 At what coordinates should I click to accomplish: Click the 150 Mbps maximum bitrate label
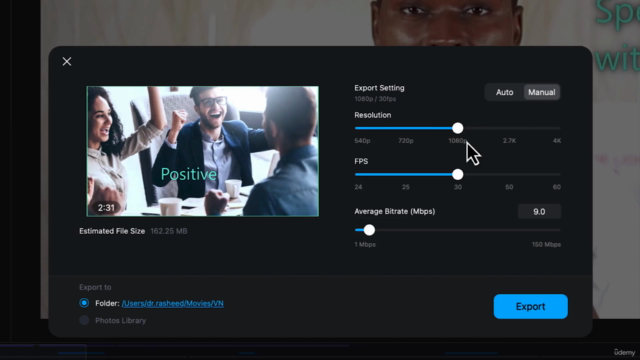(x=546, y=244)
